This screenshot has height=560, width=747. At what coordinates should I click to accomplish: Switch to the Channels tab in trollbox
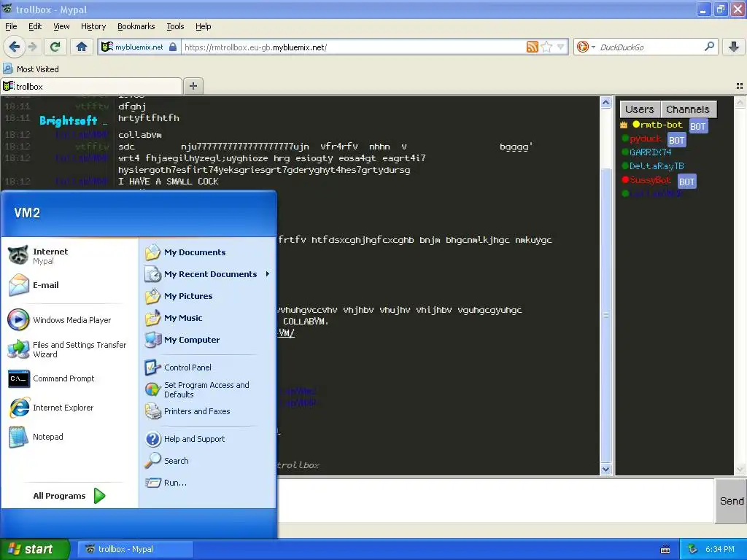[x=687, y=109]
